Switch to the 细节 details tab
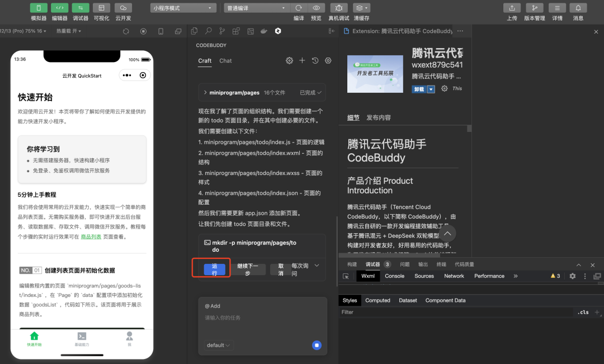 [x=353, y=117]
